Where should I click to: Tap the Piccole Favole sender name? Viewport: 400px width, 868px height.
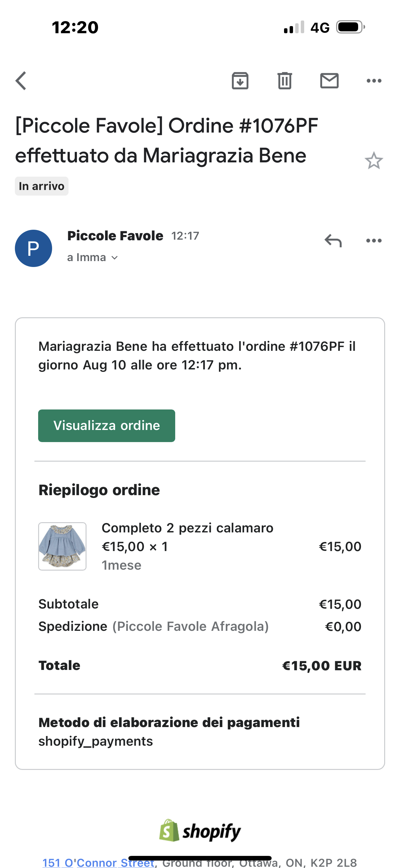[x=115, y=236]
